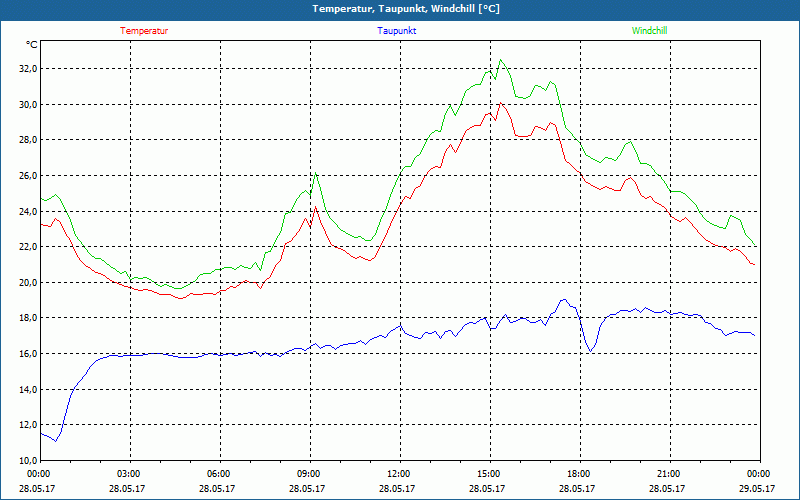Viewport: 800px width, 500px height.
Task: Click the '18,0' y-axis value
Action: 29,318
